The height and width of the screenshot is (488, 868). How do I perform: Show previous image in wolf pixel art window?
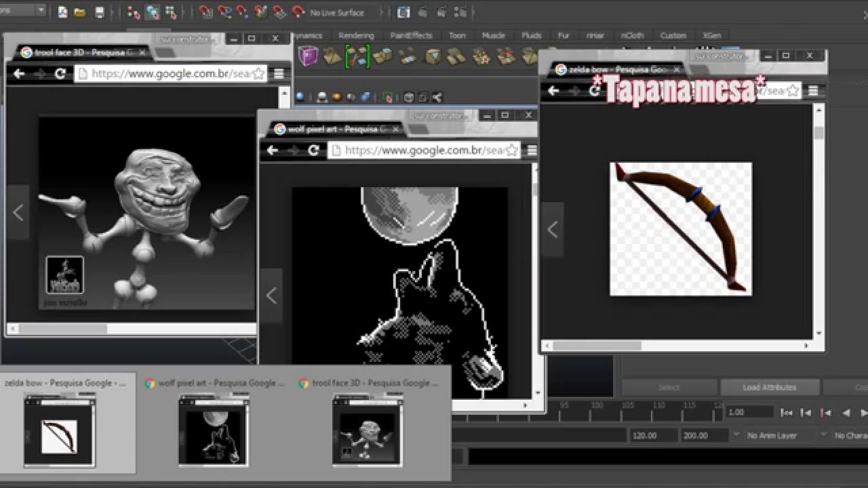pyautogui.click(x=272, y=296)
